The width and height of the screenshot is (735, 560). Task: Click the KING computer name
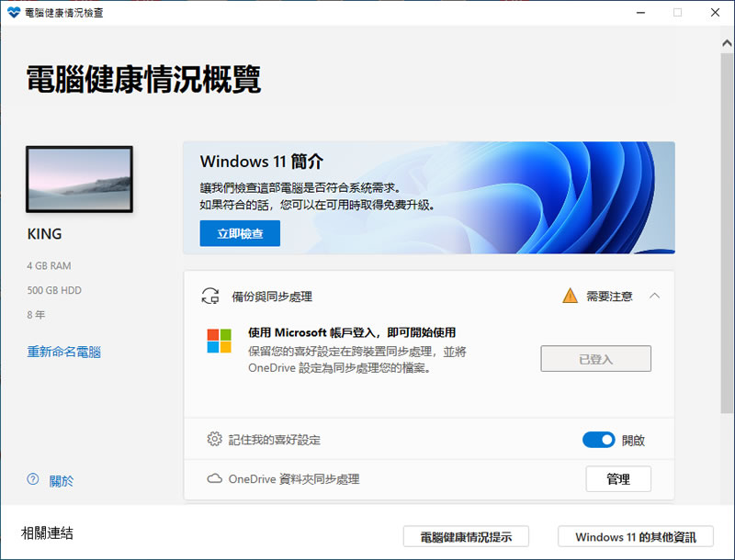coord(44,234)
